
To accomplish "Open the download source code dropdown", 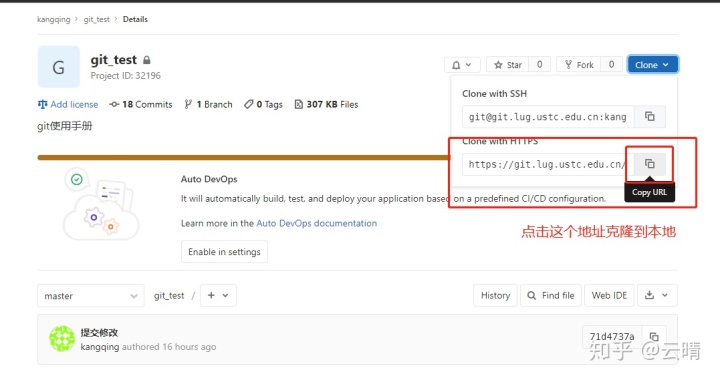I will coord(657,296).
